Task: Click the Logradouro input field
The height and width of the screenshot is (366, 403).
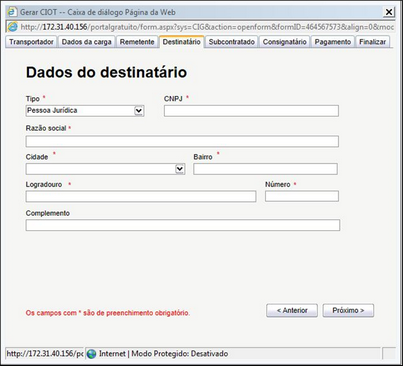Action: (141, 196)
